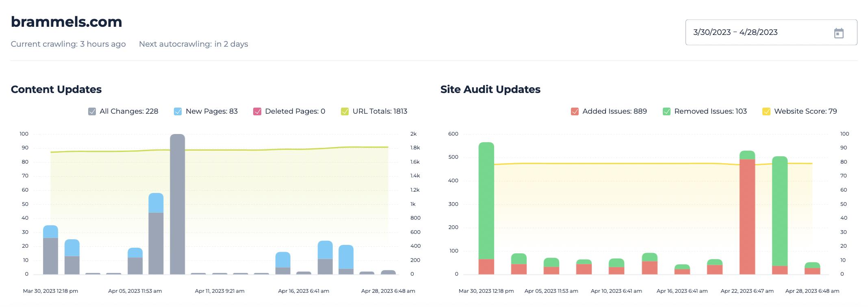Click 'Next autocrawling: in 2 days' text
This screenshot has height=307, width=868.
(x=193, y=44)
